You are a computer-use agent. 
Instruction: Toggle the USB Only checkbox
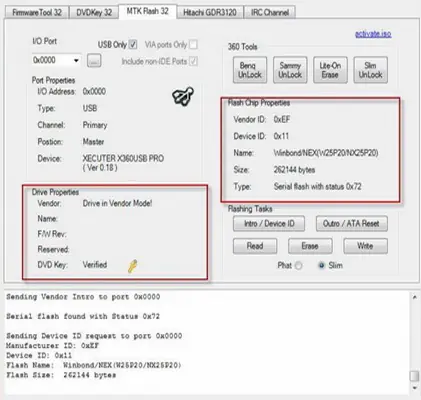[133, 44]
